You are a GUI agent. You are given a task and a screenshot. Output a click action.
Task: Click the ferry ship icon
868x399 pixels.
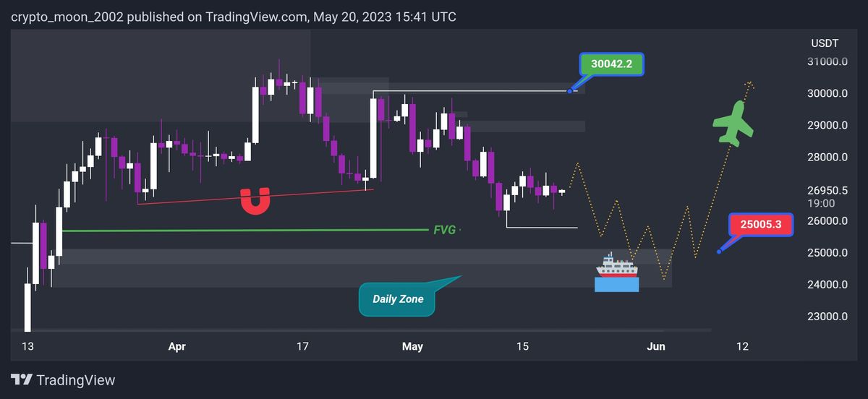(616, 266)
